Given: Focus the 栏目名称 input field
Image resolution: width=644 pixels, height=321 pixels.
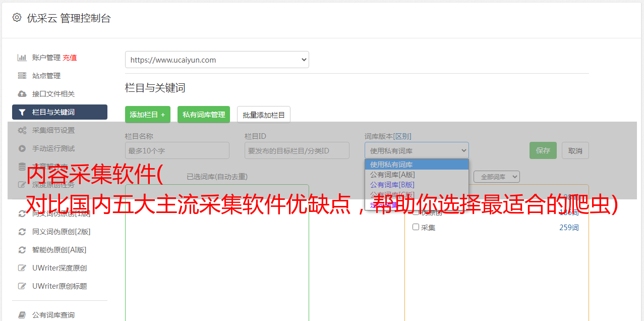Looking at the screenshot, I should (x=177, y=150).
